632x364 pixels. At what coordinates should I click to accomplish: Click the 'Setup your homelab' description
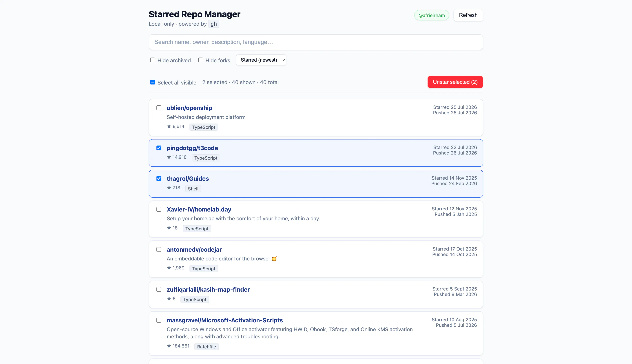(x=243, y=218)
